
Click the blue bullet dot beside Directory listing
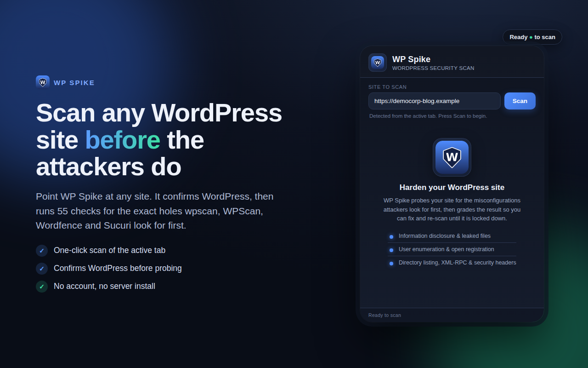391,264
